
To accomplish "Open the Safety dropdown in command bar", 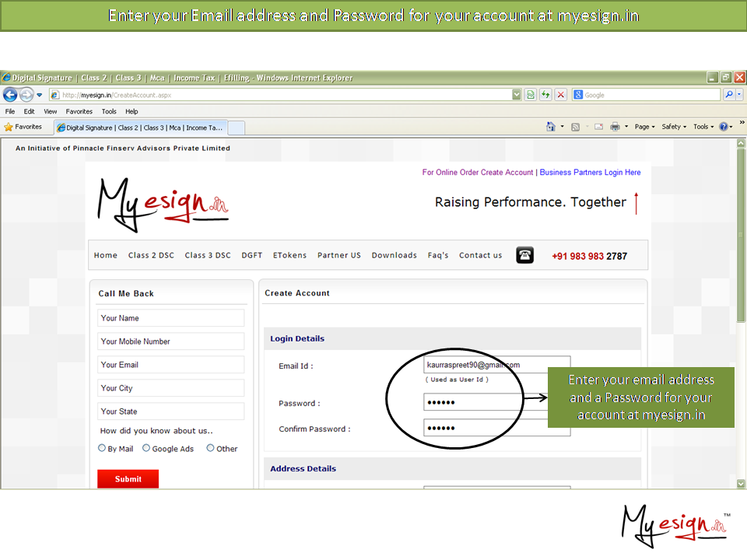I will click(x=674, y=127).
